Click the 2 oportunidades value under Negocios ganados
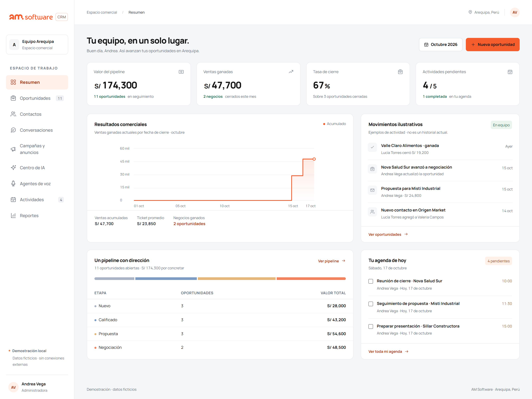This screenshot has width=532, height=399. [189, 224]
